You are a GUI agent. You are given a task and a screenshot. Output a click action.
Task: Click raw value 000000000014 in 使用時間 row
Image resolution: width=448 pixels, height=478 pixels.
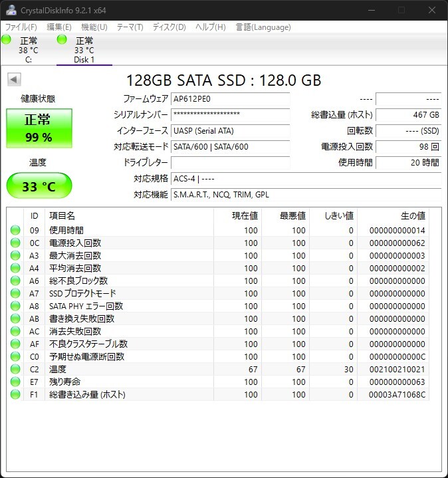397,230
